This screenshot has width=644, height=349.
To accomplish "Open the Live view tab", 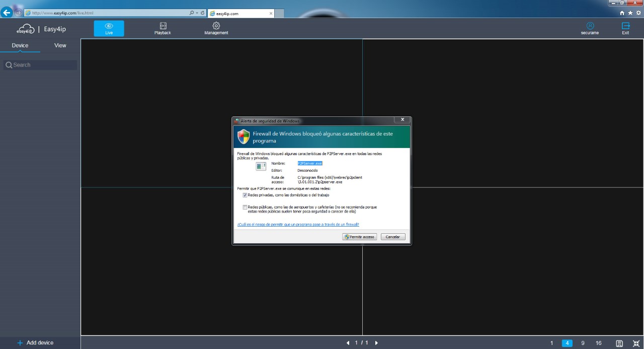I will point(109,29).
